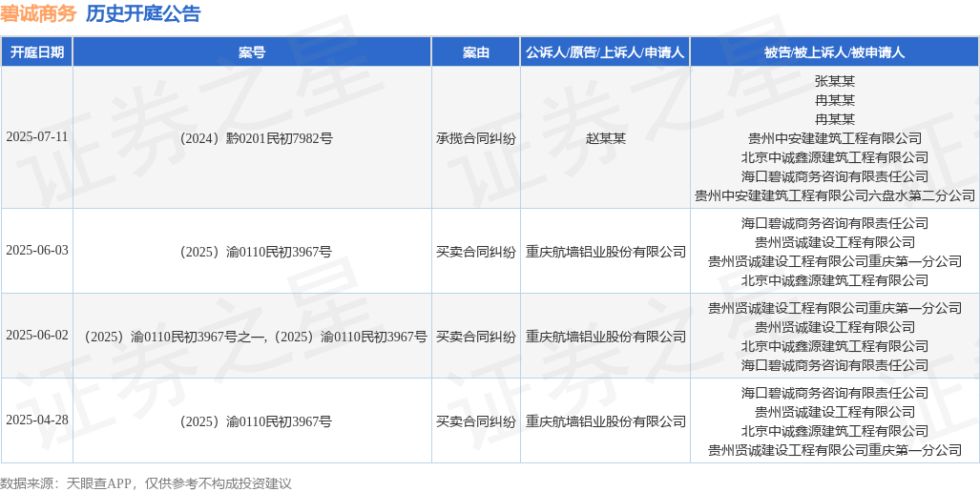Image resolution: width=980 pixels, height=492 pixels.
Task: Click 北京中诚鑫源建筑工程有限公司 in the 2025-07-11 row
Action: 834,156
